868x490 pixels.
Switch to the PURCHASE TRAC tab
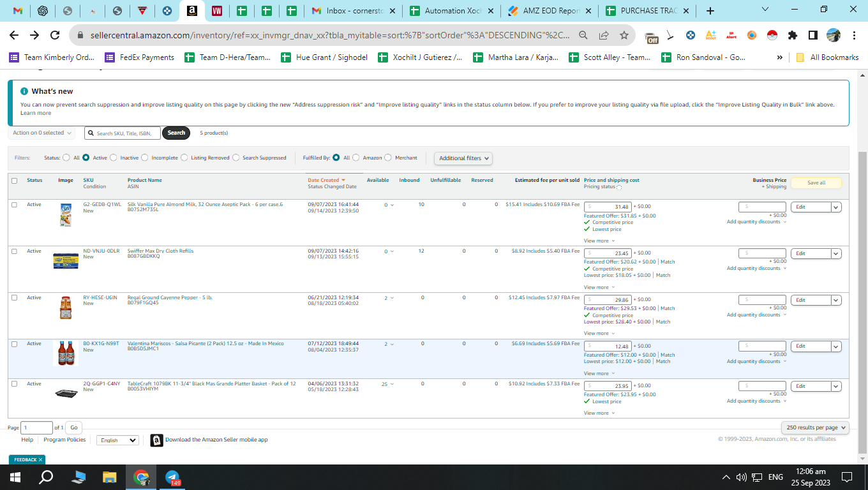648,11
